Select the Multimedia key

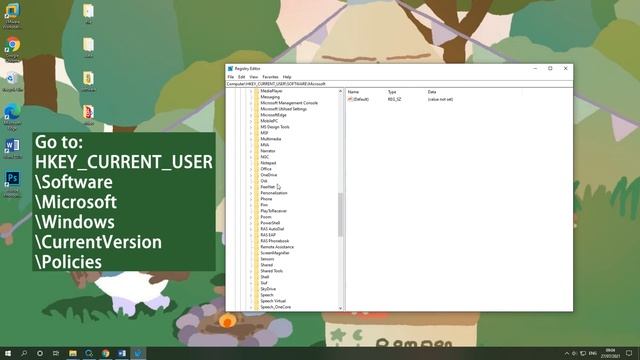tap(271, 139)
